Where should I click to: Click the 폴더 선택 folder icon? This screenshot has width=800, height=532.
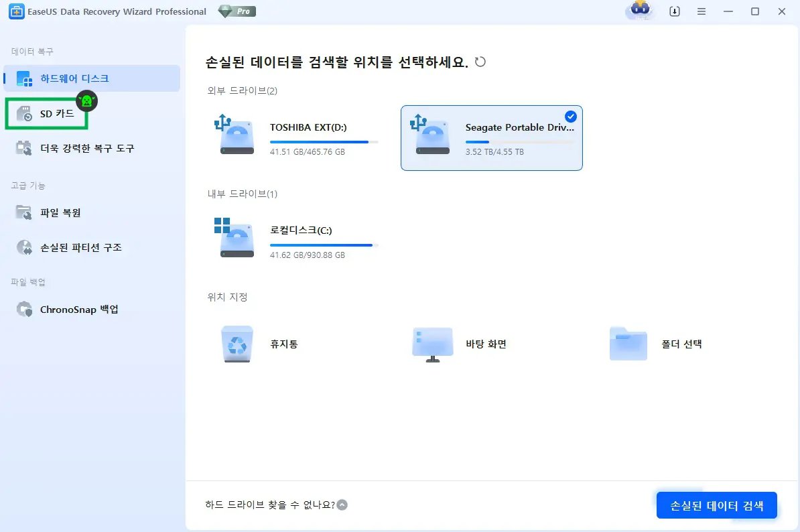628,344
